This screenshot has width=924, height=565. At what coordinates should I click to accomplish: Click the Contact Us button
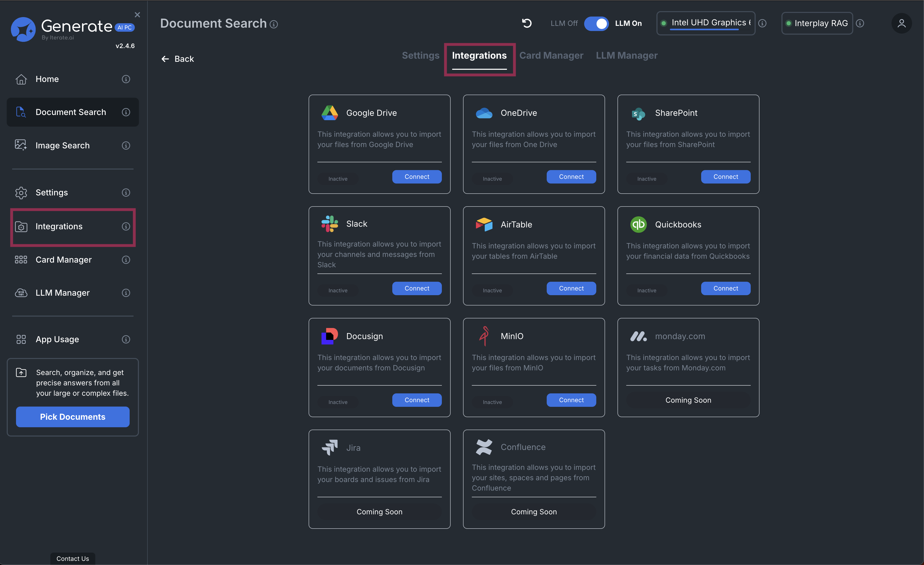pyautogui.click(x=73, y=559)
